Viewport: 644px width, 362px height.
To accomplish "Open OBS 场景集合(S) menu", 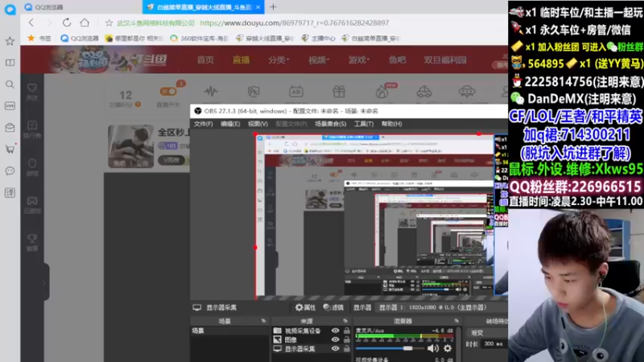I will coord(331,124).
